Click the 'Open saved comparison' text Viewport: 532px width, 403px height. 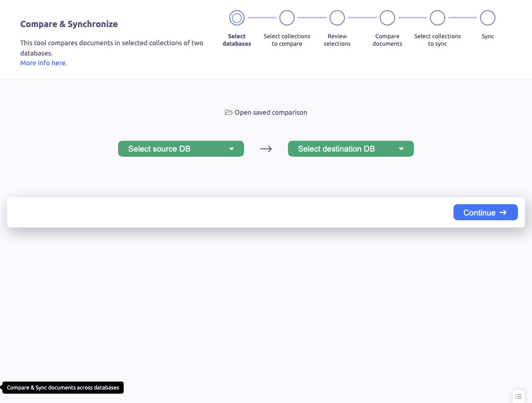271,112
